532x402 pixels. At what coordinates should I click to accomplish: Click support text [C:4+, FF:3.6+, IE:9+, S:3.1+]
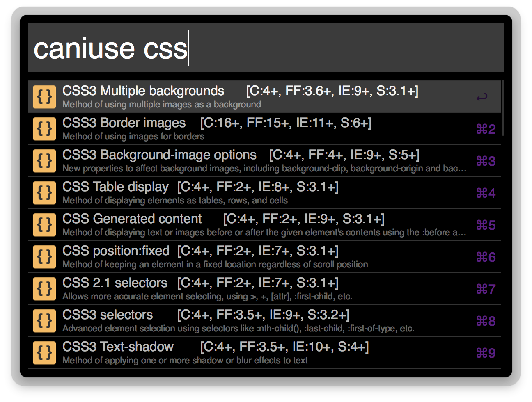[x=332, y=91]
